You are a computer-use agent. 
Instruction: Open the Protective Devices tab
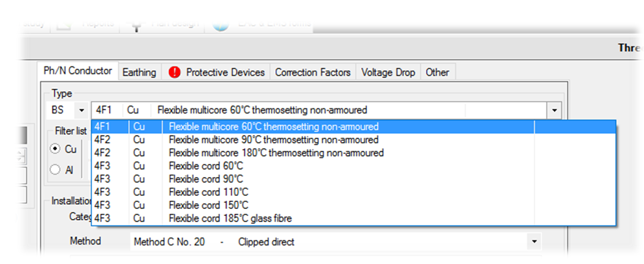216,73
